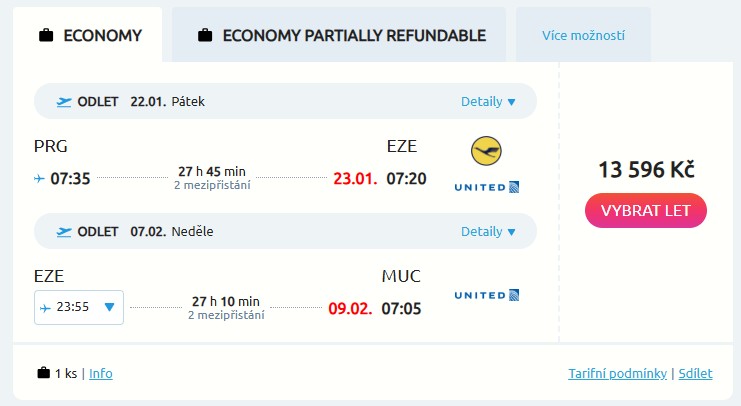Click the 13 596 Kč price
Viewport: 741px width, 406px height.
tap(646, 170)
